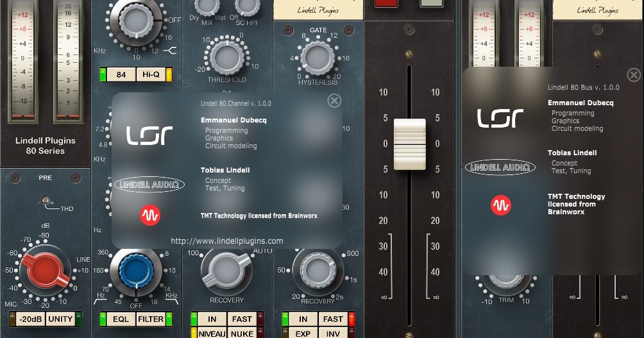Click the TMT Technology text in 80 Bus dialog
This screenshot has height=338, width=644.
(x=576, y=204)
